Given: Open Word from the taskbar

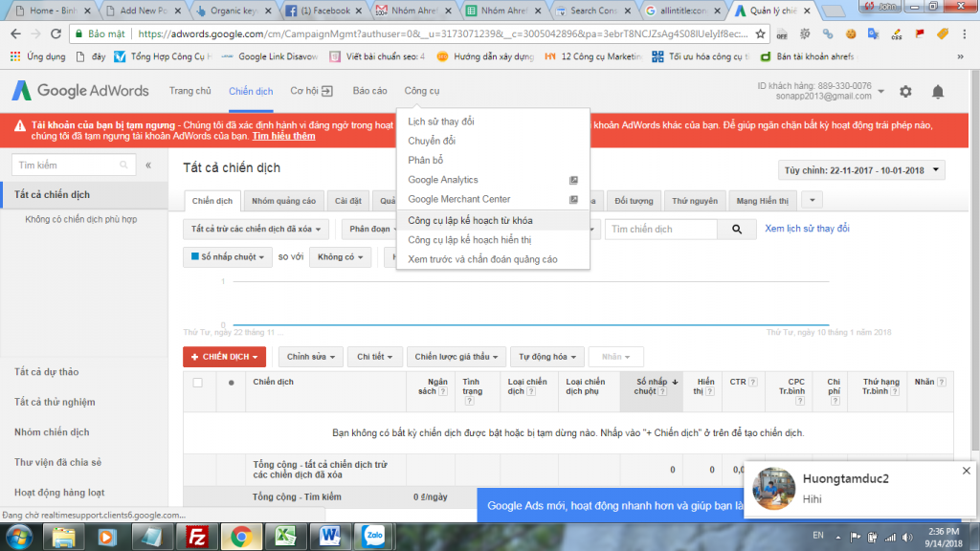Looking at the screenshot, I should click(329, 537).
